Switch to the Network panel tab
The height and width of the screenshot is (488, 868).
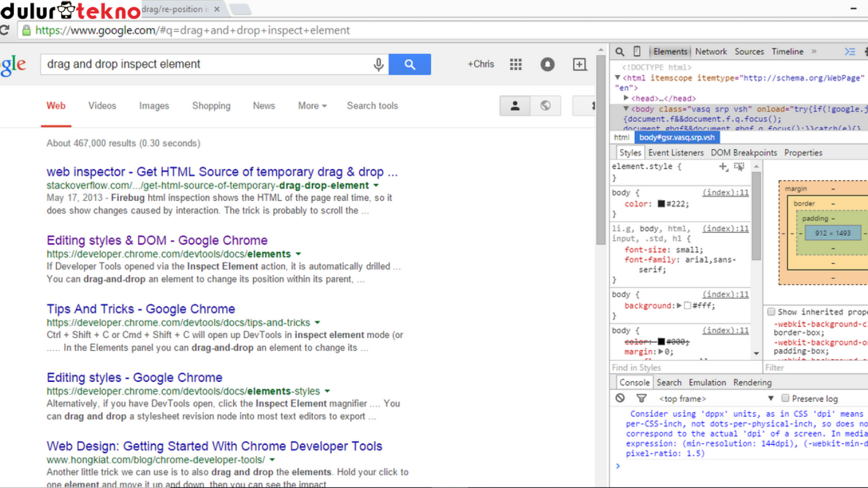pos(711,51)
